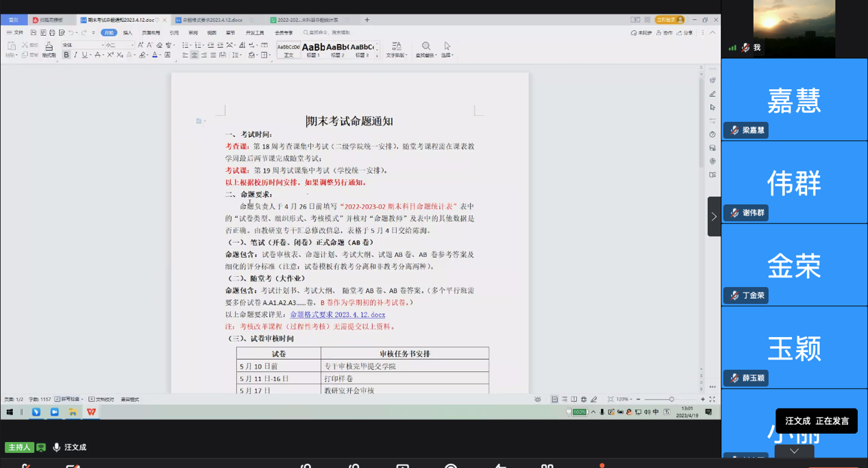868x468 pixels.
Task: Click the help question icon in right sidebar
Action: 712,134
